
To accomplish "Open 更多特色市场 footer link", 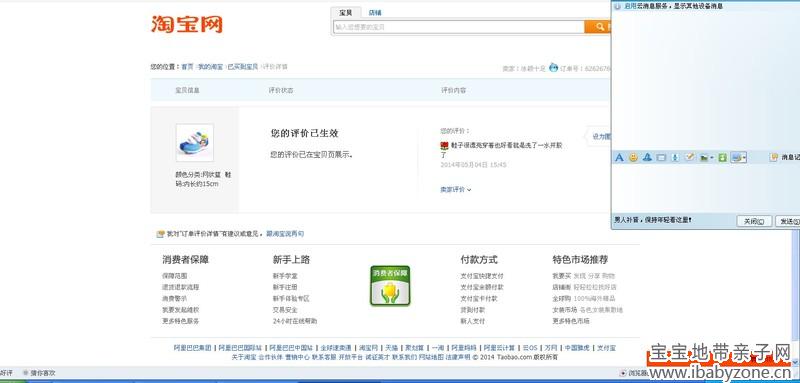I will [571, 321].
